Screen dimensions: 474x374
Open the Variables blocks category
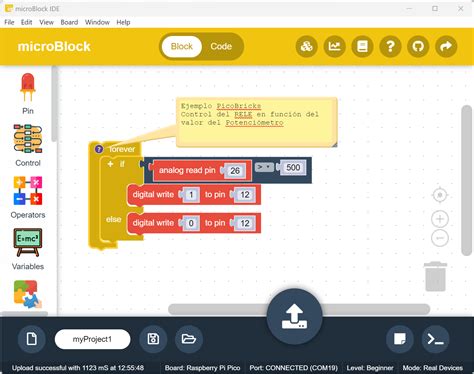[28, 249]
